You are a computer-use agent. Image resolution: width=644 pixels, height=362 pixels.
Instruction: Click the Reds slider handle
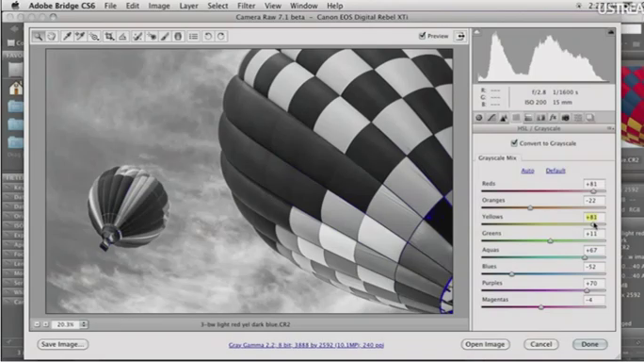[x=593, y=191]
